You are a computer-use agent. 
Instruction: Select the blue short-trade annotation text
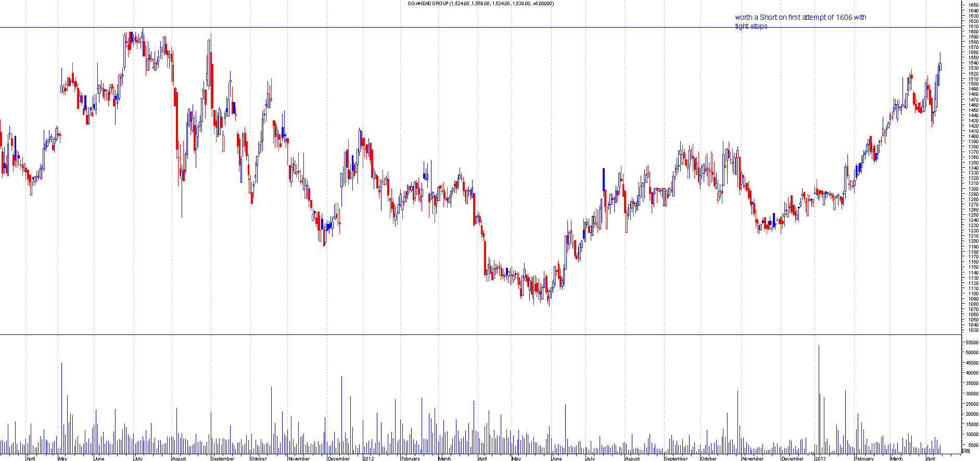(x=800, y=21)
